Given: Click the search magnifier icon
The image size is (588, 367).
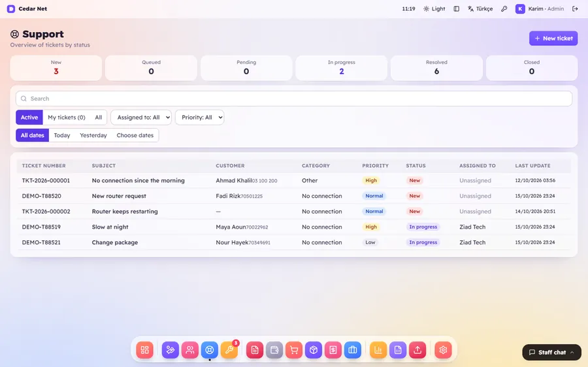Looking at the screenshot, I should tap(24, 99).
